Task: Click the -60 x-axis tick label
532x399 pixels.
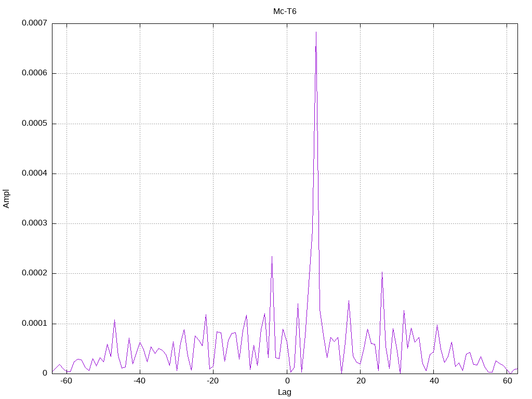Action: 66,381
